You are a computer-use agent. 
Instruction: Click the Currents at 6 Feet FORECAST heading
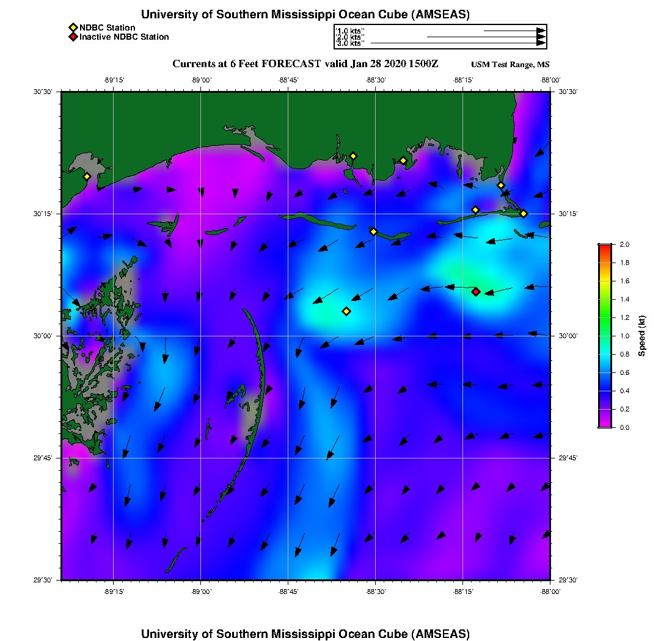point(305,64)
